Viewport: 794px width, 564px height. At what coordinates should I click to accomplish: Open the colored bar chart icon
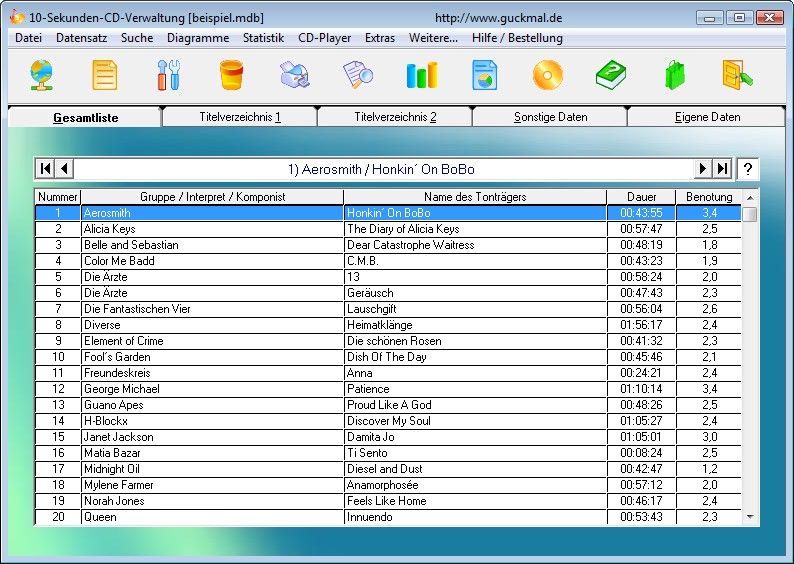(421, 75)
